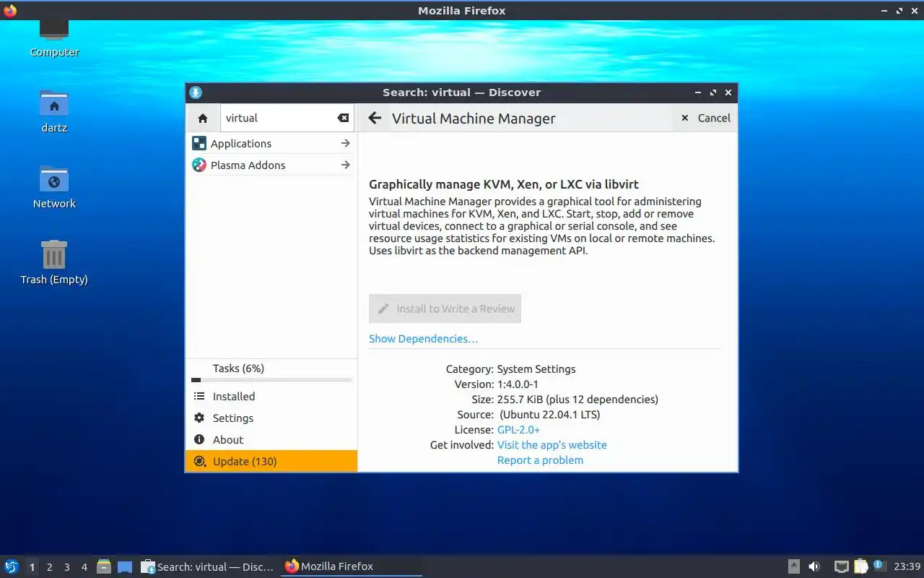This screenshot has height=578, width=924.
Task: Open Update (130) section
Action: point(271,461)
